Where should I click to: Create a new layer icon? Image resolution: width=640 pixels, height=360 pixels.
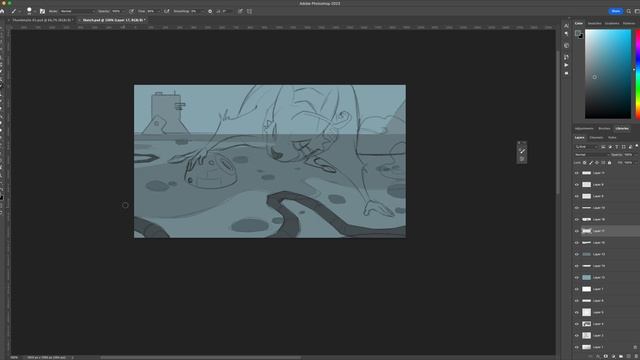(x=629, y=356)
